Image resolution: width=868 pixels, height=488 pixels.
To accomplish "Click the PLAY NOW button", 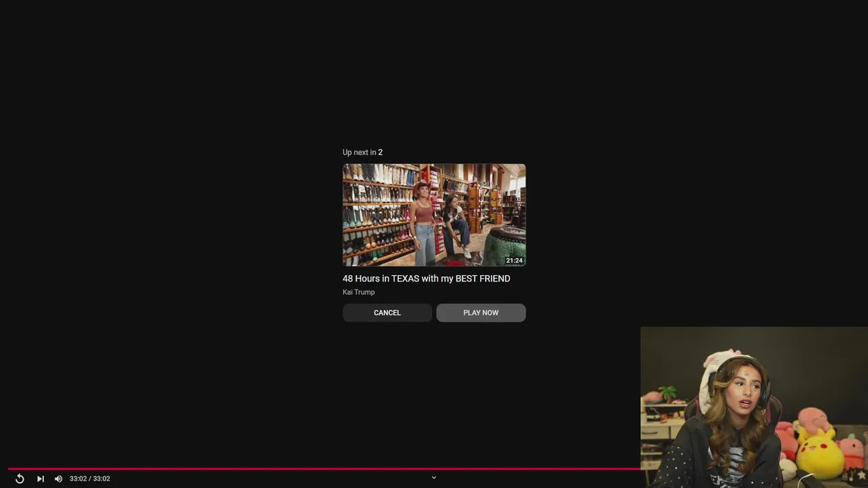I will (x=481, y=312).
